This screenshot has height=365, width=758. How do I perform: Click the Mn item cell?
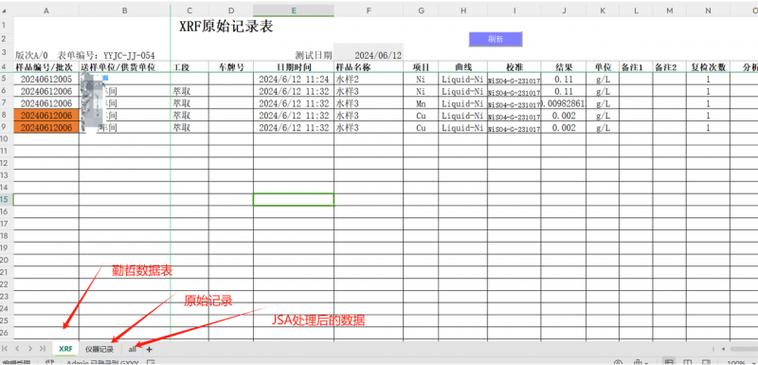click(x=421, y=103)
